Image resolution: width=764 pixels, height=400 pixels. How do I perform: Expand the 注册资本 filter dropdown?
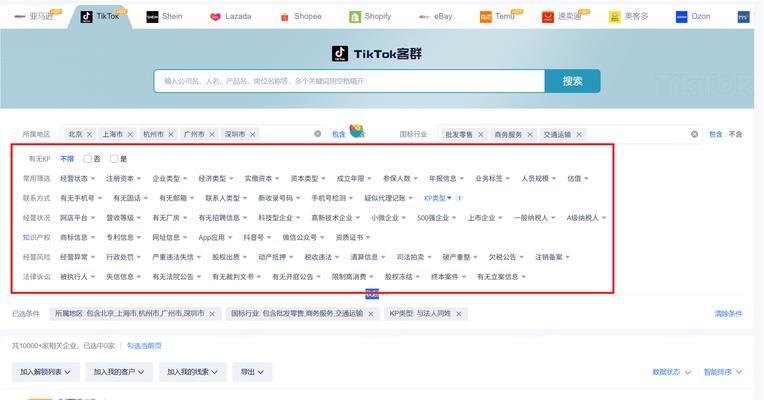tap(124, 179)
